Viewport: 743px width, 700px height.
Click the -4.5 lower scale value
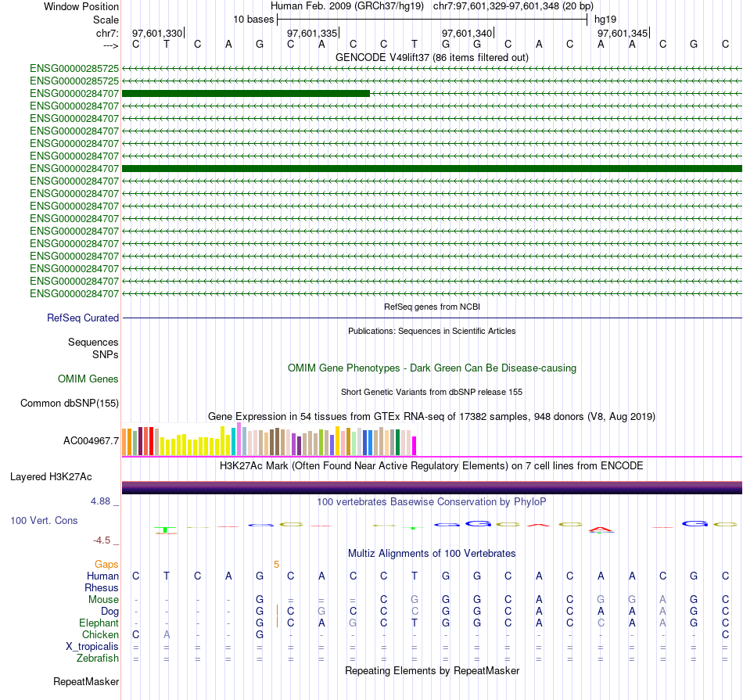point(102,540)
